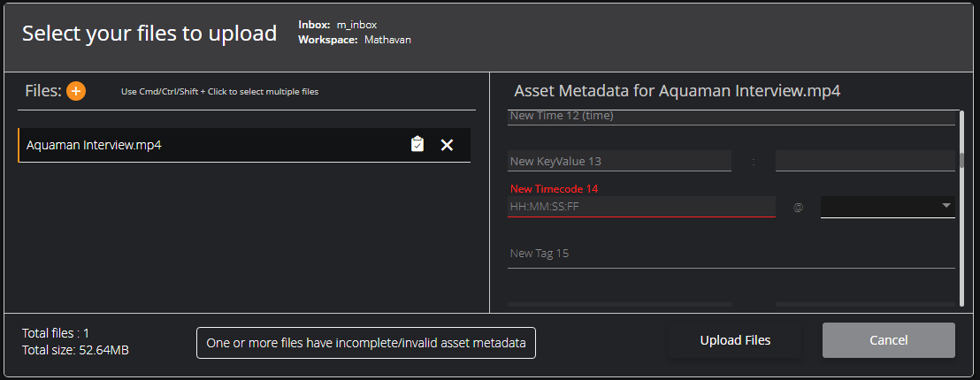The image size is (980, 380).
Task: Click the New KeyValue 13 key field
Action: point(619,161)
